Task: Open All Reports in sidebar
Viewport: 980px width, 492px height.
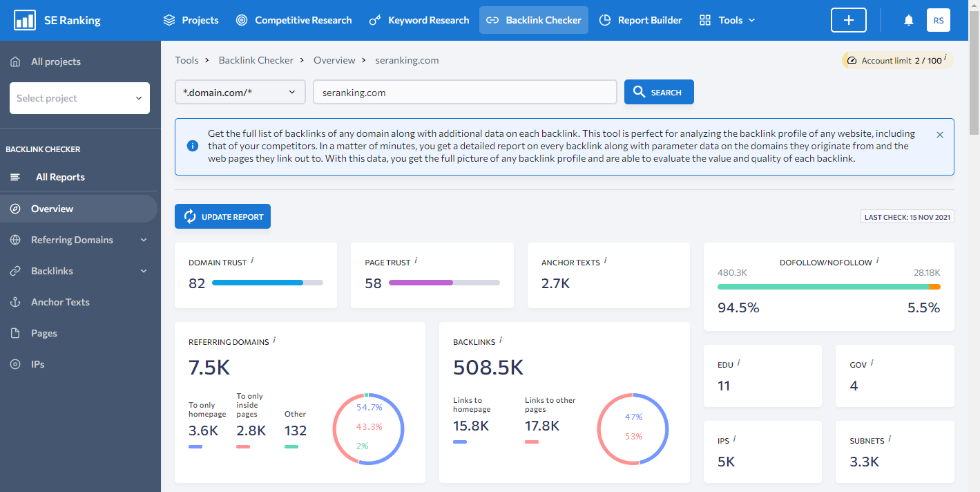Action: [x=60, y=177]
